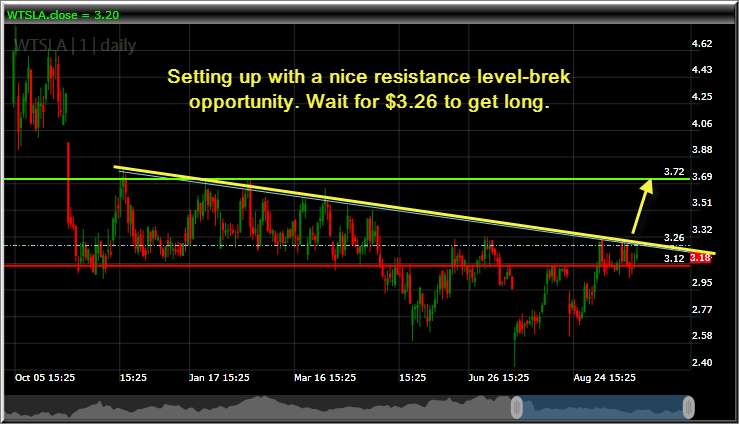Viewport: 739px width, 424px height.
Task: Click the 2.40 value on the price axis
Action: click(x=702, y=362)
